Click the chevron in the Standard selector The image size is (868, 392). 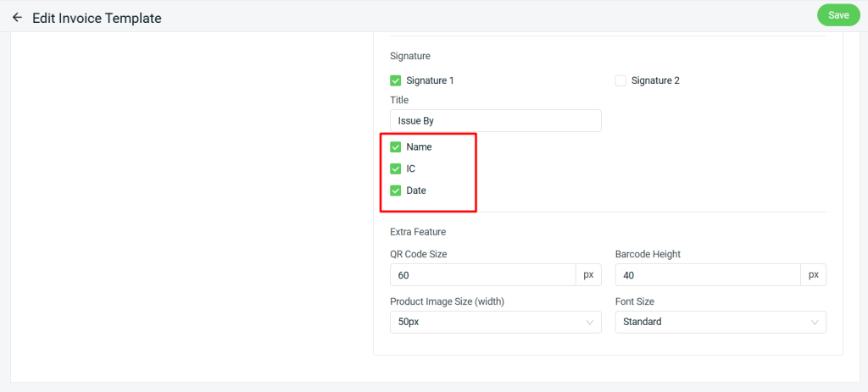tap(815, 323)
